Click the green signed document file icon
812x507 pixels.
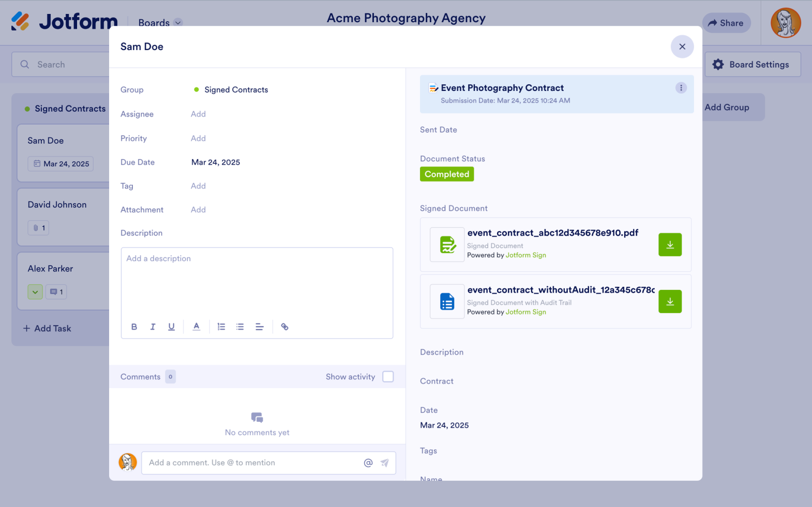(x=447, y=245)
